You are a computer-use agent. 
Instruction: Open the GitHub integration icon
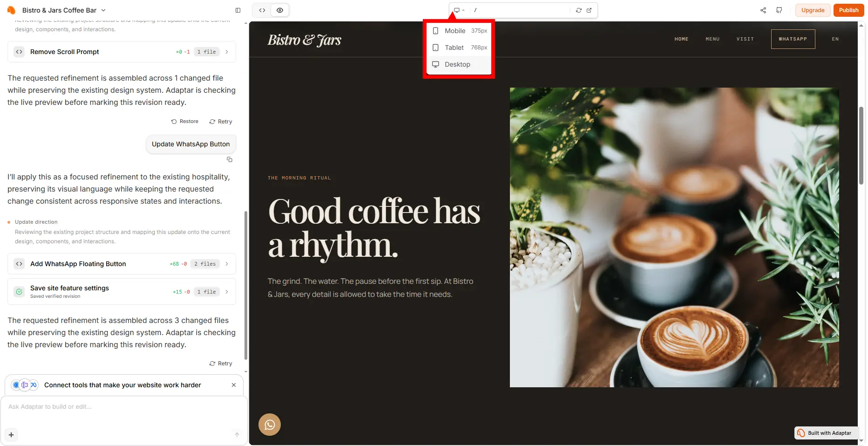(x=779, y=10)
